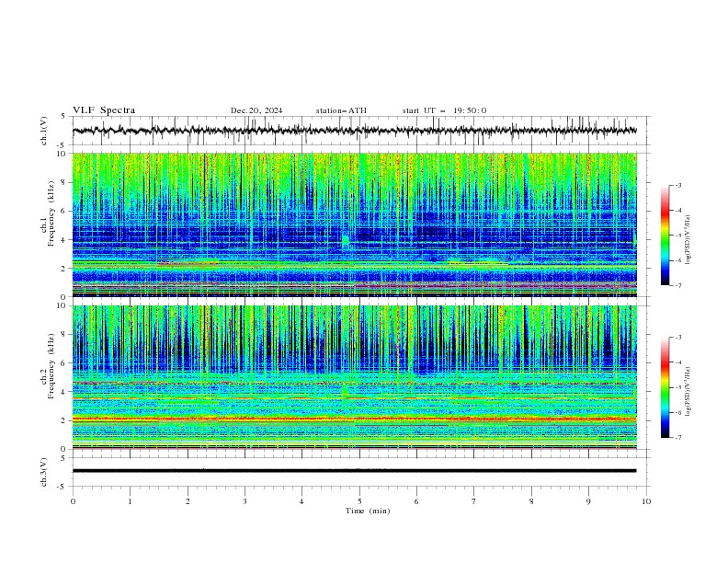
Task: Click the ch.1 voltage waveform trace
Action: click(x=354, y=131)
